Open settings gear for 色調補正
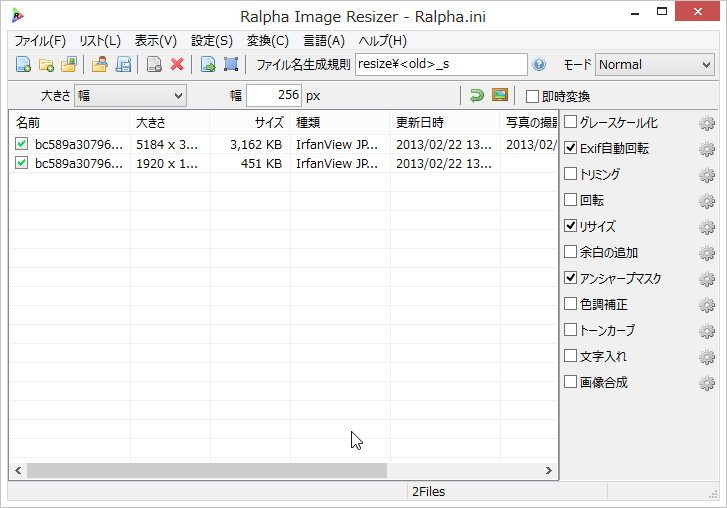 click(x=707, y=305)
